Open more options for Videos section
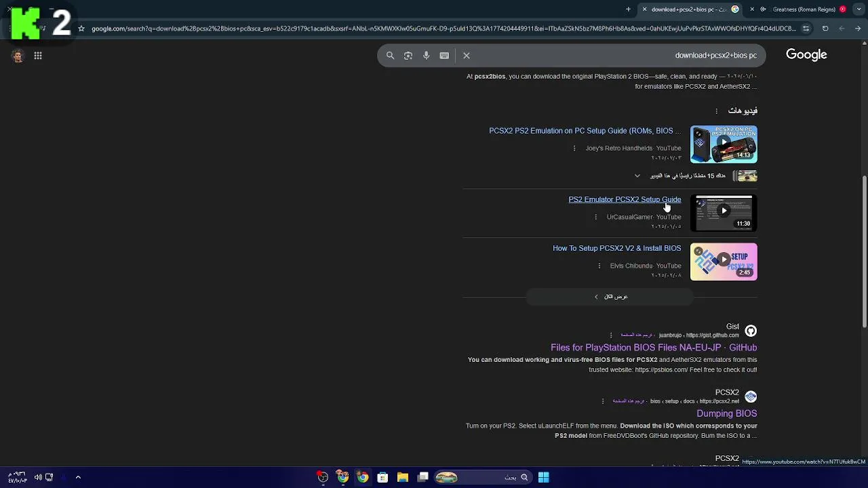Image resolution: width=868 pixels, height=488 pixels. coord(716,111)
